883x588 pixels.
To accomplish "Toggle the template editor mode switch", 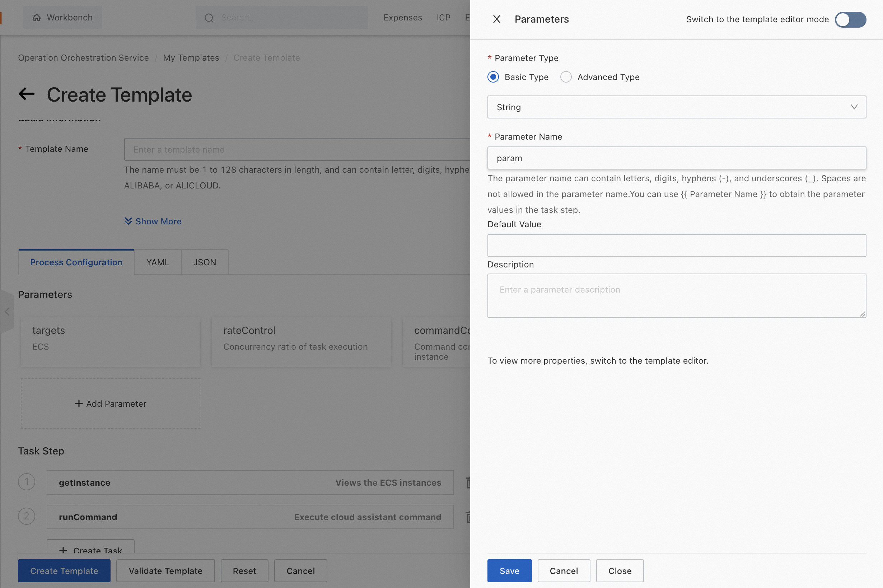I will (x=850, y=19).
